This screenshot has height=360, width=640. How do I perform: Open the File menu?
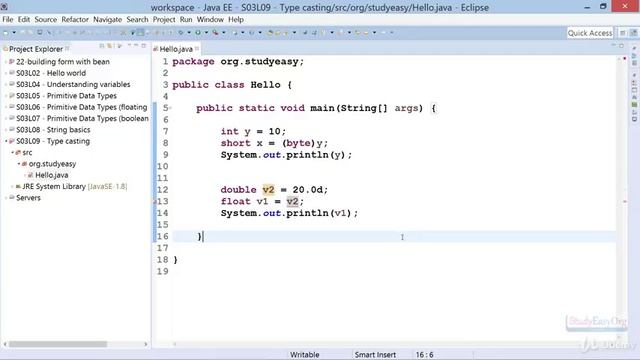(x=8, y=19)
